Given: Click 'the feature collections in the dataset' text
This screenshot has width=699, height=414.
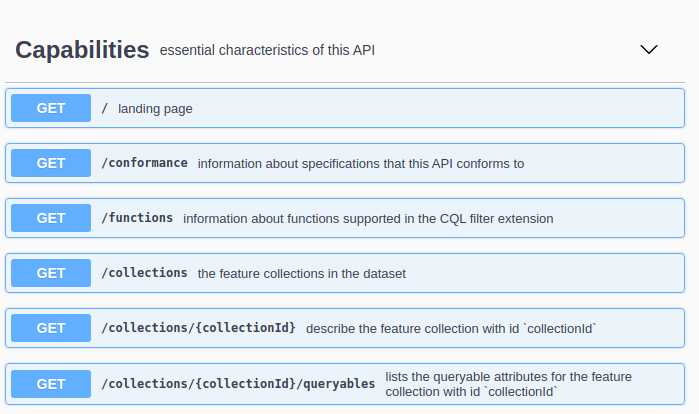Looking at the screenshot, I should pyautogui.click(x=301, y=273).
